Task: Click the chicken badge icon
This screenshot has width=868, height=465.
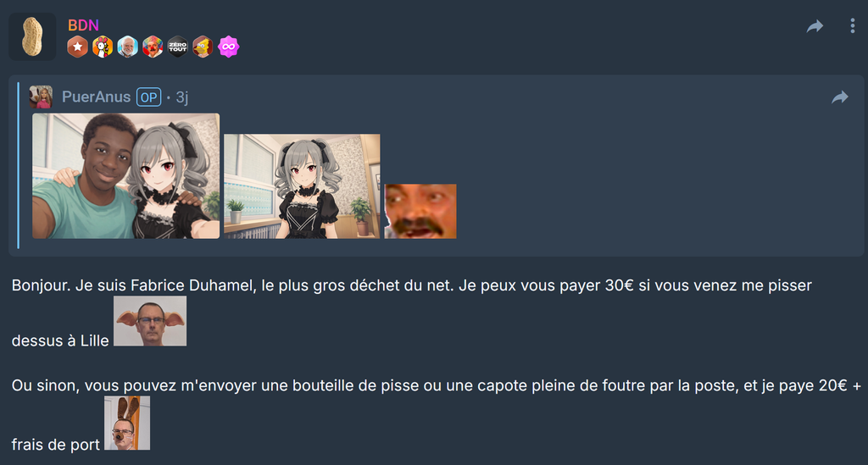Action: (x=103, y=47)
